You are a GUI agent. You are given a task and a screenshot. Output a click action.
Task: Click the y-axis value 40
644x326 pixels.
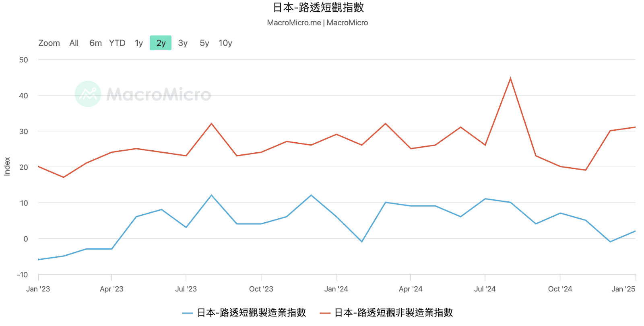[24, 96]
